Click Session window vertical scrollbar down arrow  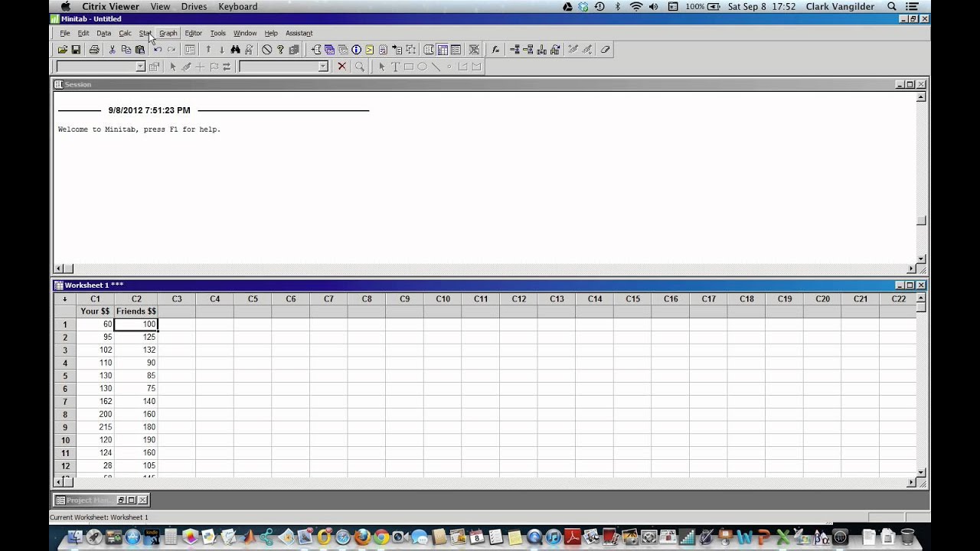click(x=921, y=259)
